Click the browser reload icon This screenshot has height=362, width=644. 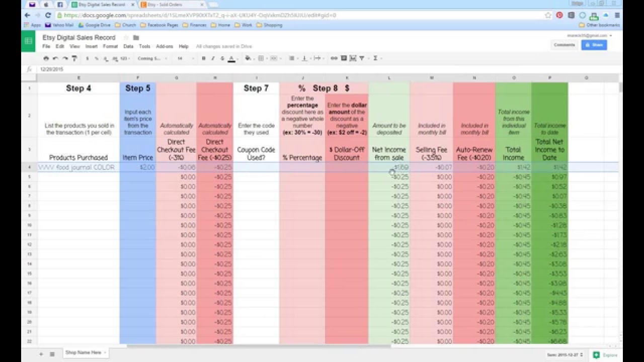click(x=48, y=16)
